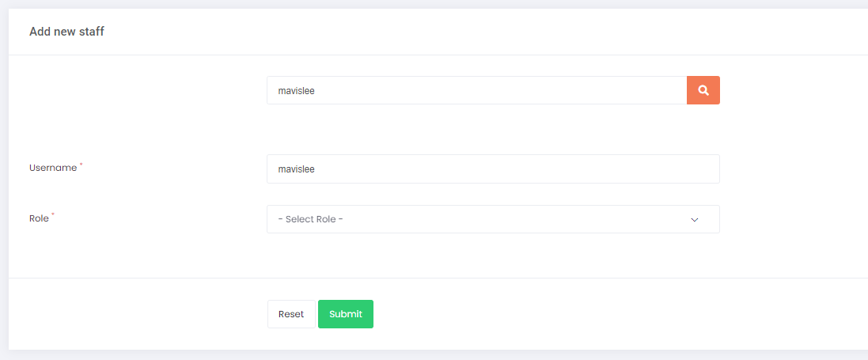Screen dimensions: 868x360
Task: Run the search with the orange button
Action: pos(703,90)
